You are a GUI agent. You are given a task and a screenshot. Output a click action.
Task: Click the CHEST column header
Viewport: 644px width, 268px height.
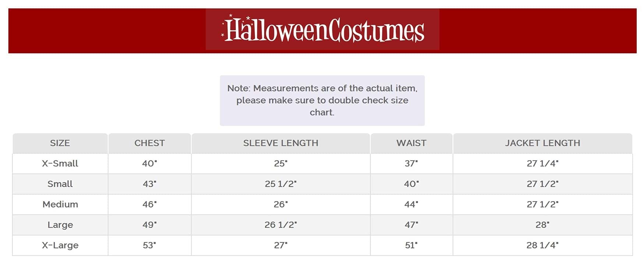pyautogui.click(x=149, y=143)
